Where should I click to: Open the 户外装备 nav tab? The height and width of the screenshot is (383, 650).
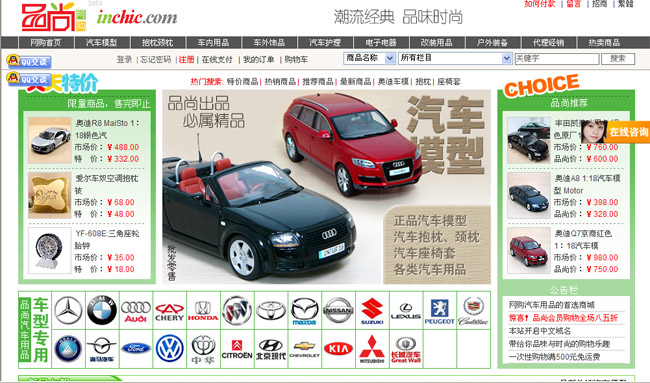(492, 42)
